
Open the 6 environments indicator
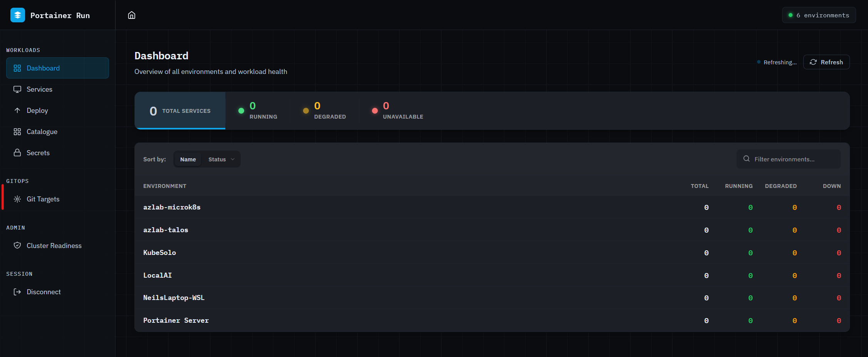819,15
